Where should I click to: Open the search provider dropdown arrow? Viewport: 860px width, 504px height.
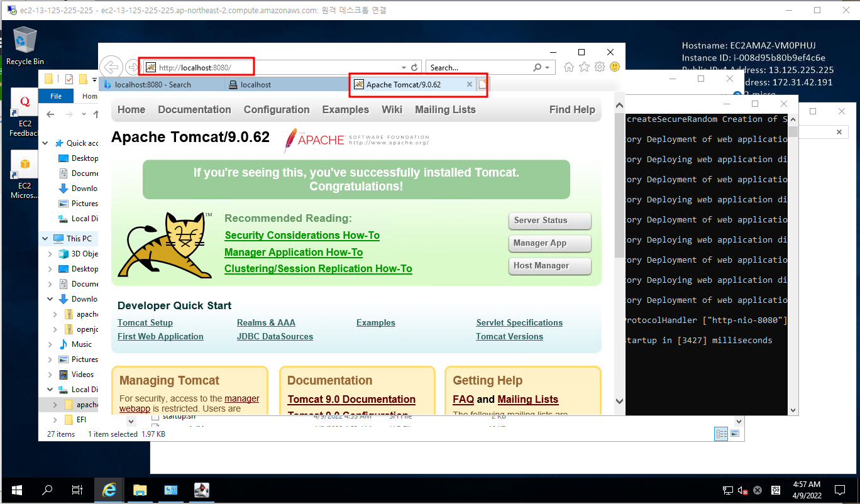click(548, 67)
